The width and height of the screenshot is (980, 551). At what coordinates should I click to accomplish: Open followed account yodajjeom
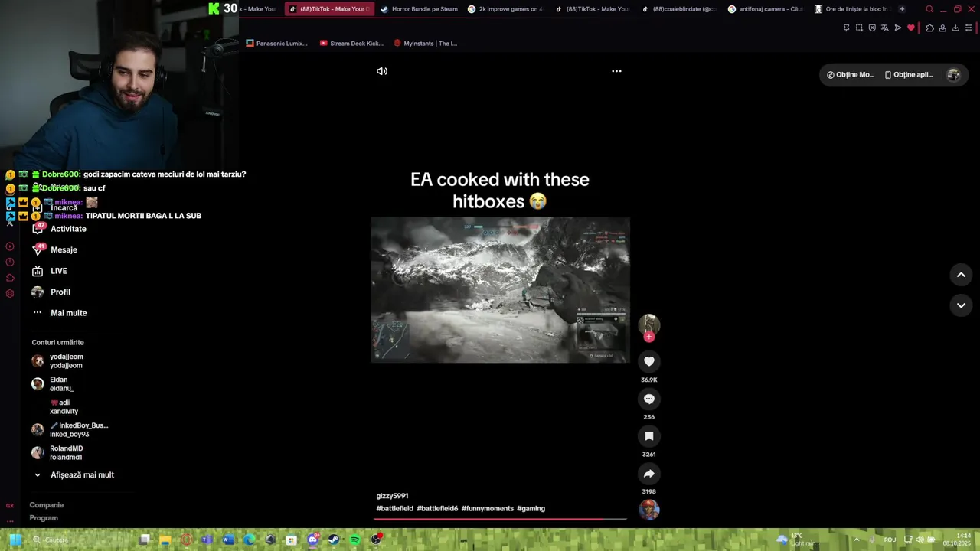(57, 360)
